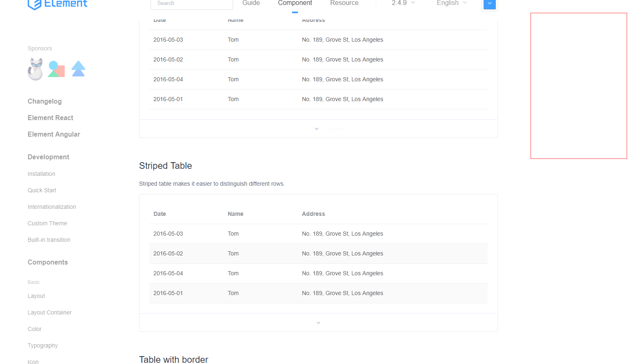
Task: Open the Layout Container page
Action: 50,313
